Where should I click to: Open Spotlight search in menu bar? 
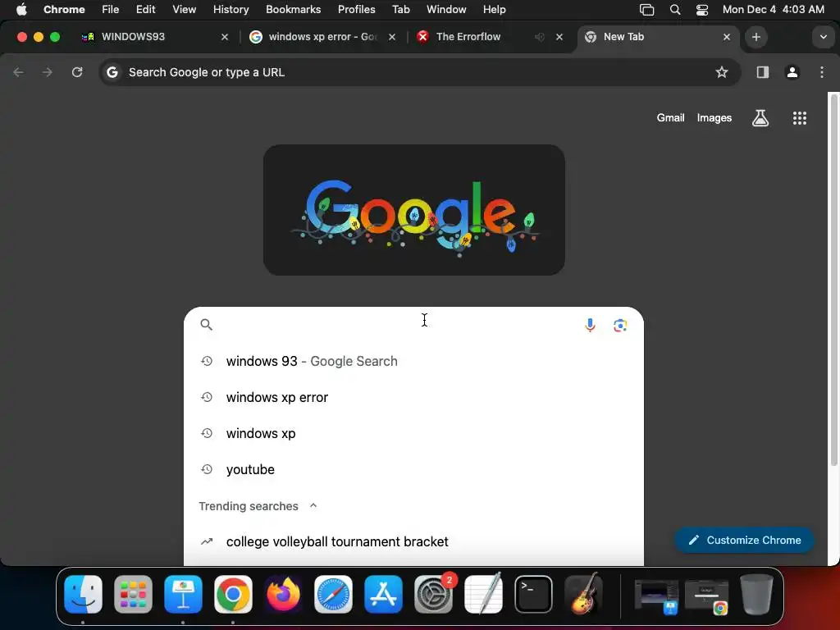(x=675, y=9)
